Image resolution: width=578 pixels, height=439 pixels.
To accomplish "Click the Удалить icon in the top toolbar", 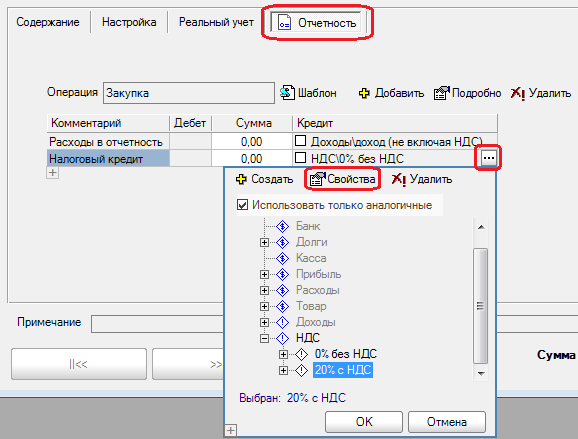I will click(x=518, y=93).
